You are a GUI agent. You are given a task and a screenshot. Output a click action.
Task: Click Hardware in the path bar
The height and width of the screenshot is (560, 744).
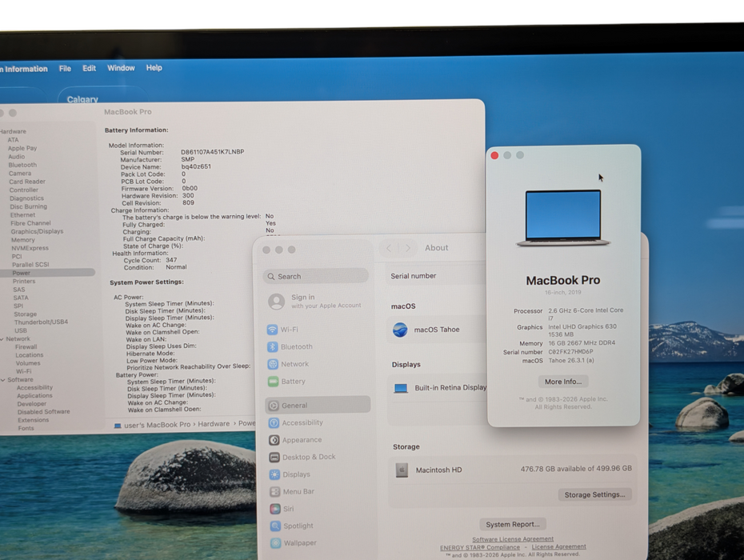coord(214,424)
